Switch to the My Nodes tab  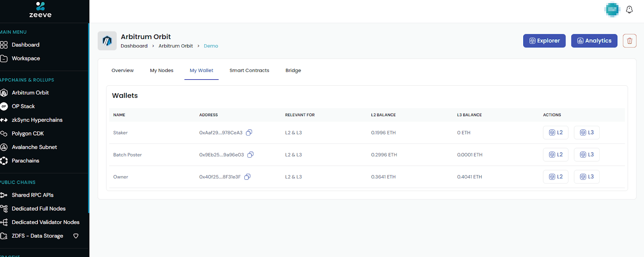(x=162, y=70)
